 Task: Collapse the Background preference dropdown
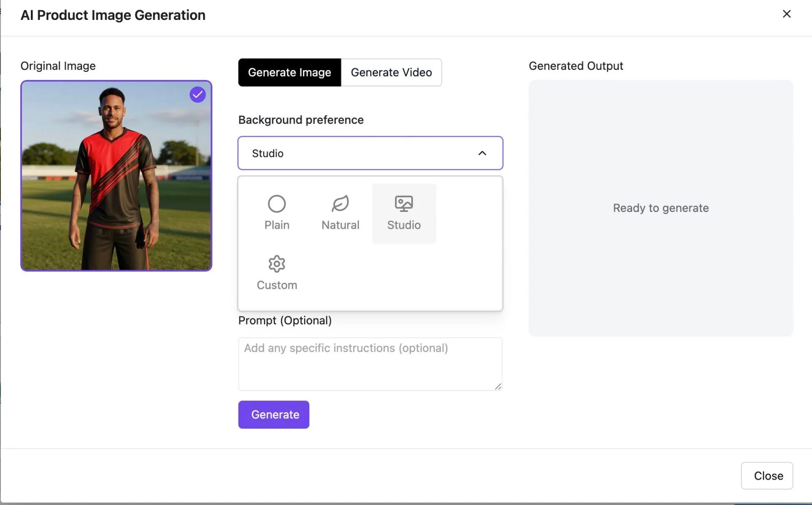coord(370,153)
